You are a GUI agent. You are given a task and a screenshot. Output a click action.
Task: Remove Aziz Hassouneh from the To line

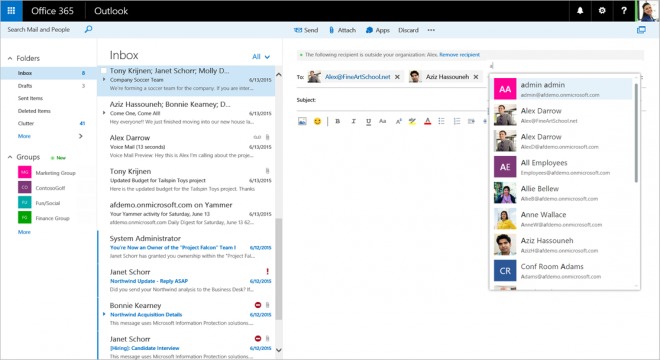coord(476,77)
